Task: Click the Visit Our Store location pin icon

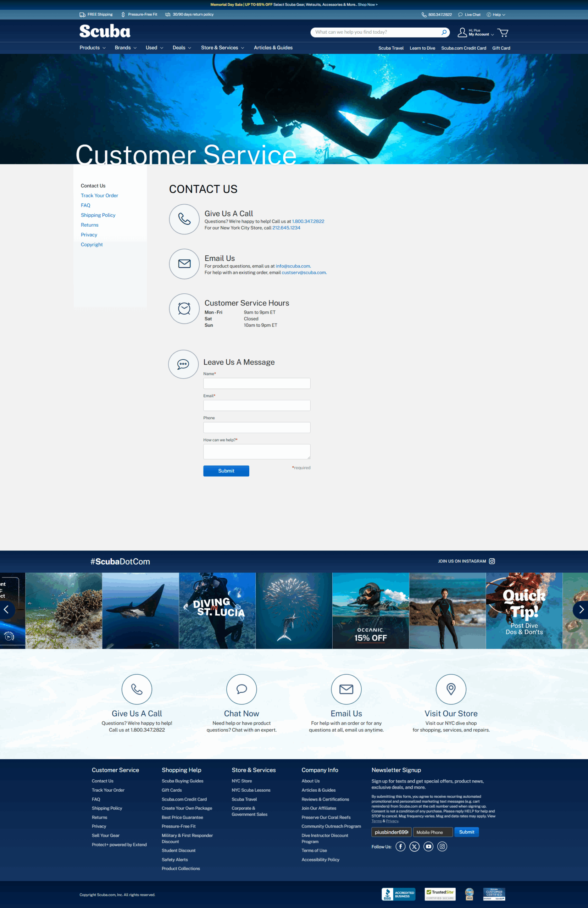Action: point(451,689)
